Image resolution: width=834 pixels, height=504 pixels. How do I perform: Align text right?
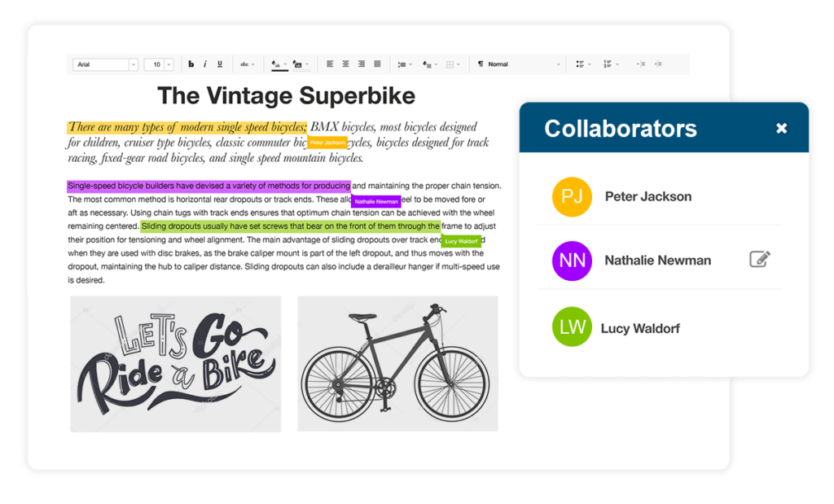click(x=361, y=64)
